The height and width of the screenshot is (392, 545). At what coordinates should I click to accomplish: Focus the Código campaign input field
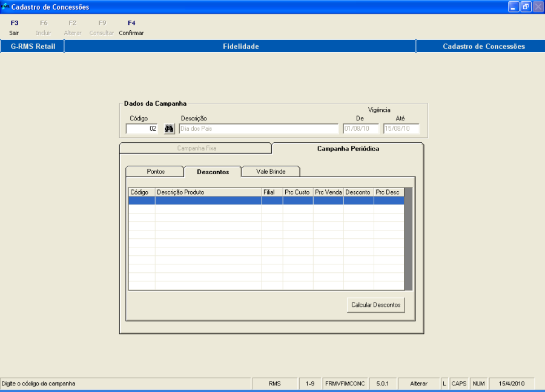coord(142,128)
